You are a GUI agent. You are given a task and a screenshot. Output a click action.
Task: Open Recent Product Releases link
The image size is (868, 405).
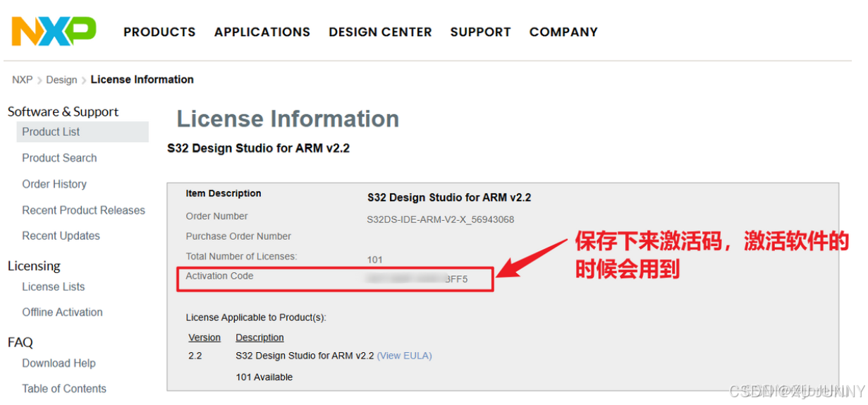tap(83, 210)
